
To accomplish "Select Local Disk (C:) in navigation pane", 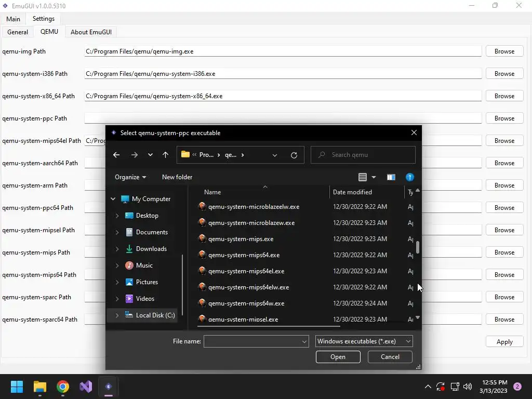I will pyautogui.click(x=150, y=315).
